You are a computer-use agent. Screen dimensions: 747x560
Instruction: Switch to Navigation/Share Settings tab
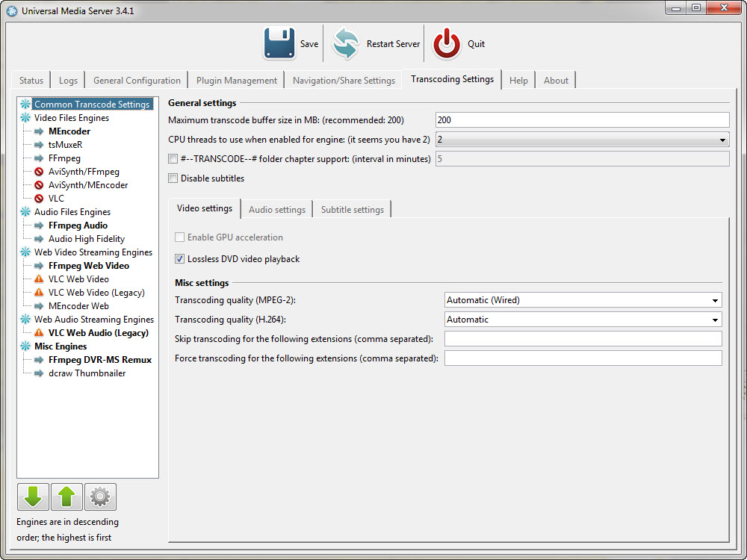(x=344, y=81)
